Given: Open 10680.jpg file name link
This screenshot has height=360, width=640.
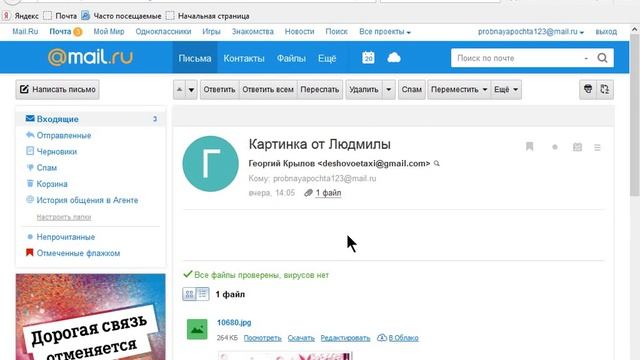Looking at the screenshot, I should [234, 322].
